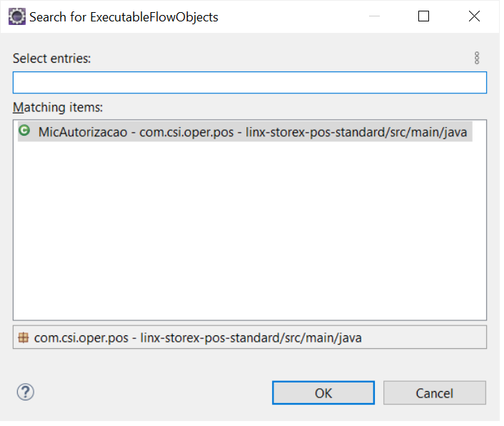Maximize the search dialog window
The height and width of the screenshot is (426, 504).
423,16
